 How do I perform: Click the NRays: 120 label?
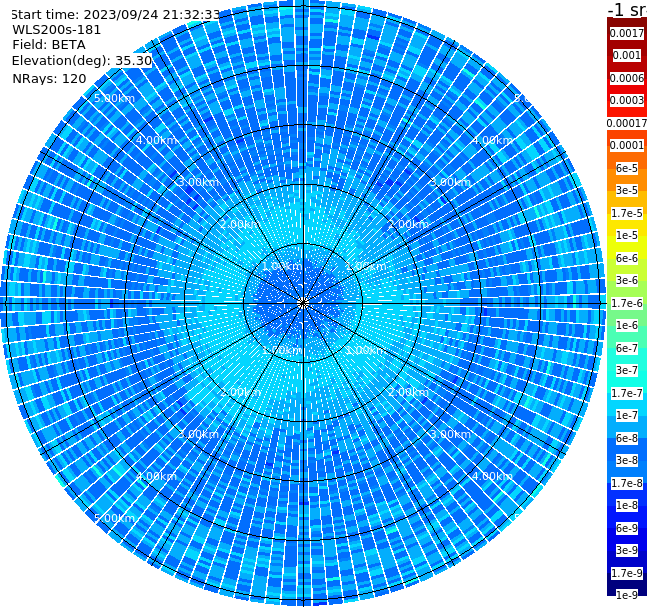click(x=49, y=78)
